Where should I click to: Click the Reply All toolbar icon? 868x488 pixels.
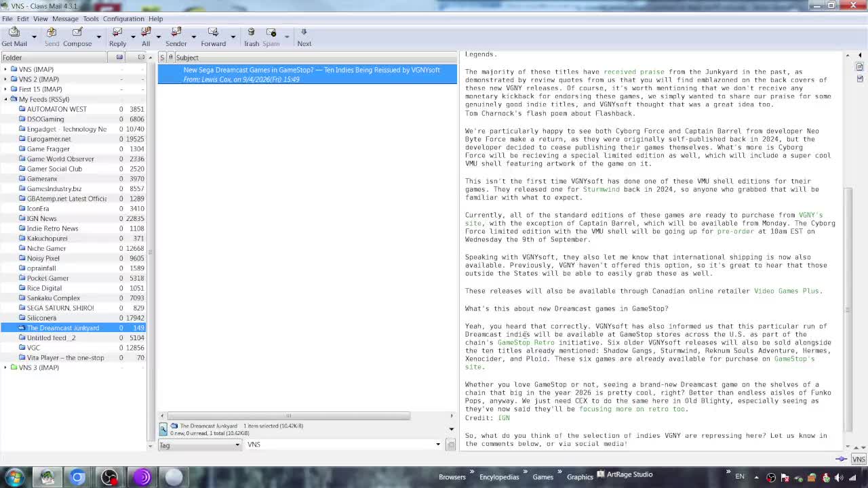pyautogui.click(x=146, y=33)
